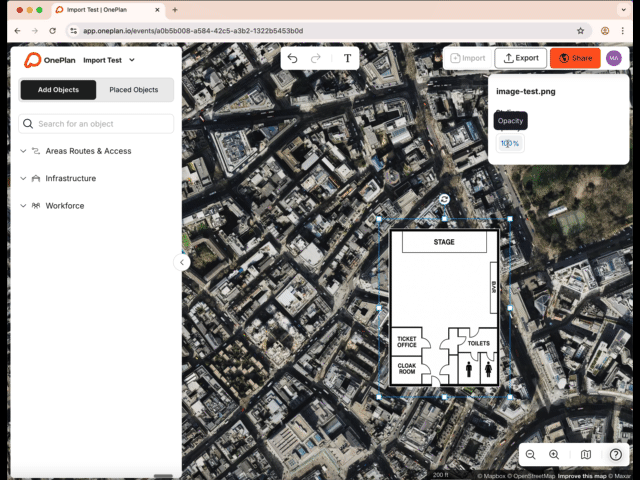Collapse the left sidebar panel
Viewport: 640px width, 480px height.
[182, 262]
